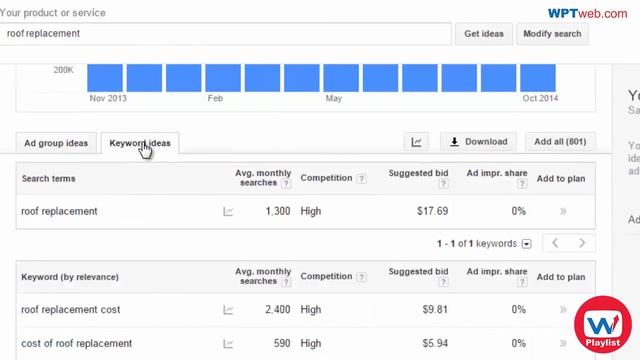The width and height of the screenshot is (640, 360).
Task: Click the roof replacement cost keyword
Action: [x=71, y=310]
